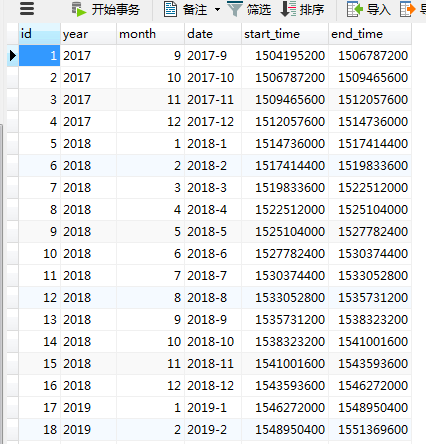Image resolution: width=426 pixels, height=444 pixels.
Task: Select date cell 2018-3
Action: 213,188
